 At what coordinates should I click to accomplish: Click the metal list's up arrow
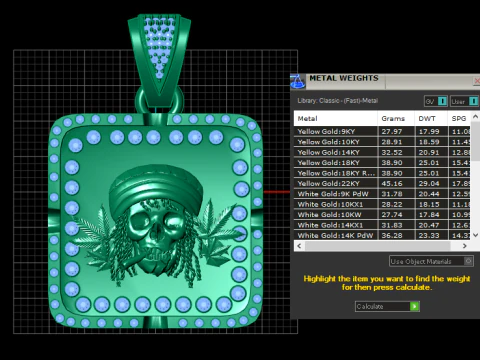pos(475,117)
